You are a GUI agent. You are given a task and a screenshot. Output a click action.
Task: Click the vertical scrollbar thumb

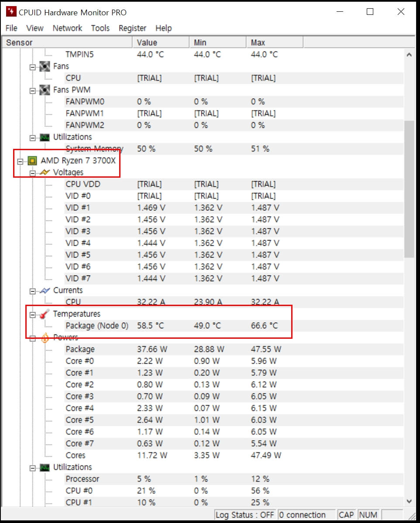pos(409,189)
